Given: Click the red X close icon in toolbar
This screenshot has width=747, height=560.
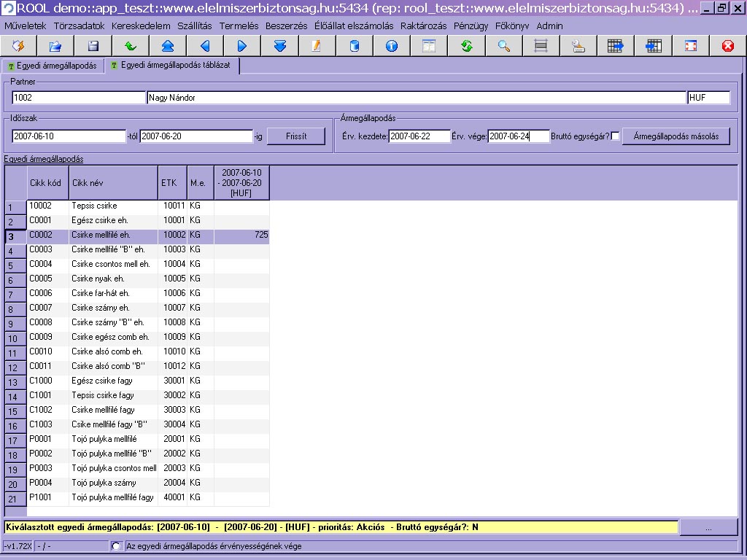Looking at the screenshot, I should [x=727, y=46].
